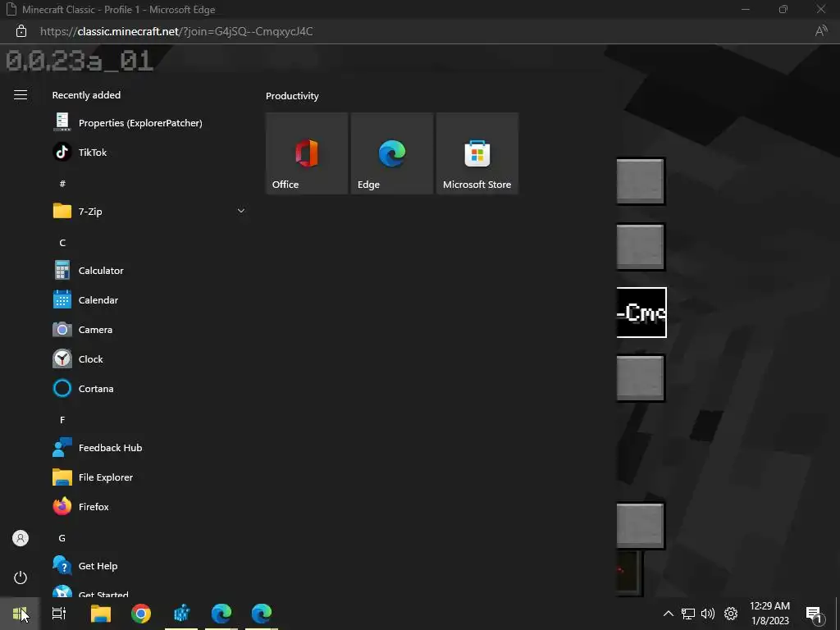Open the user account menu in Start

coord(21,538)
